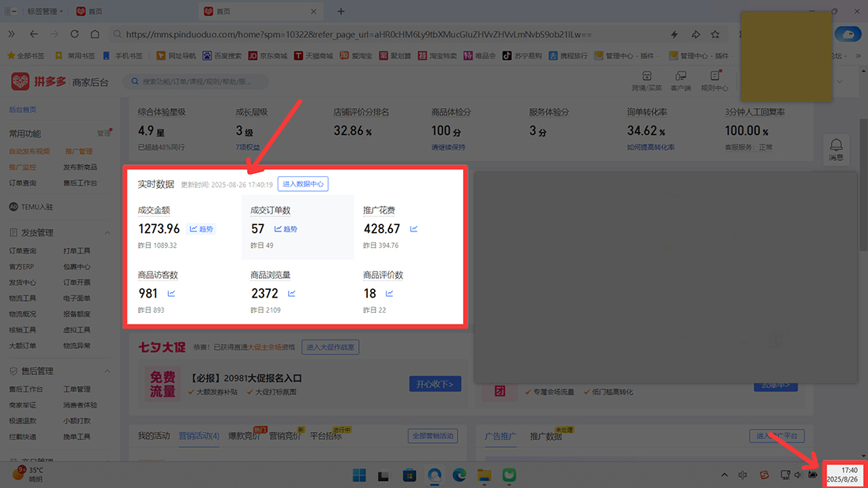Collapse the 售后管理 sidebar section
The height and width of the screenshot is (488, 868).
coord(107,371)
